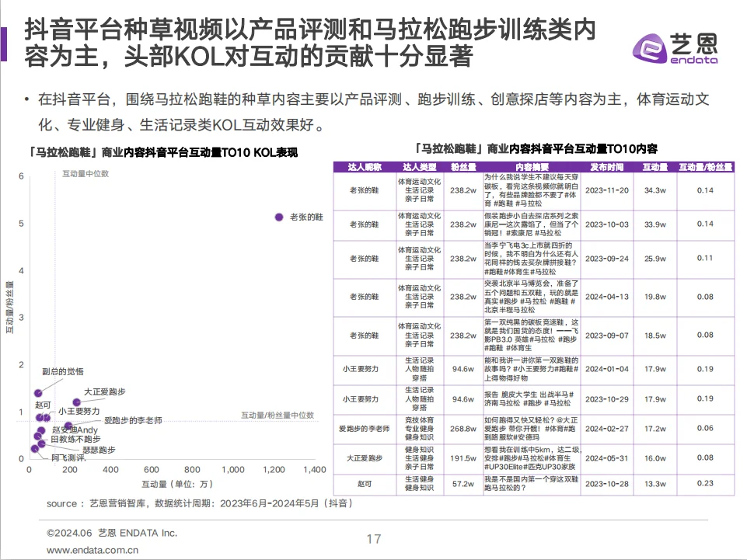Click the 竞技体育 专业健身 健身知识 type cell
This screenshot has height=560, width=747.
(x=420, y=429)
